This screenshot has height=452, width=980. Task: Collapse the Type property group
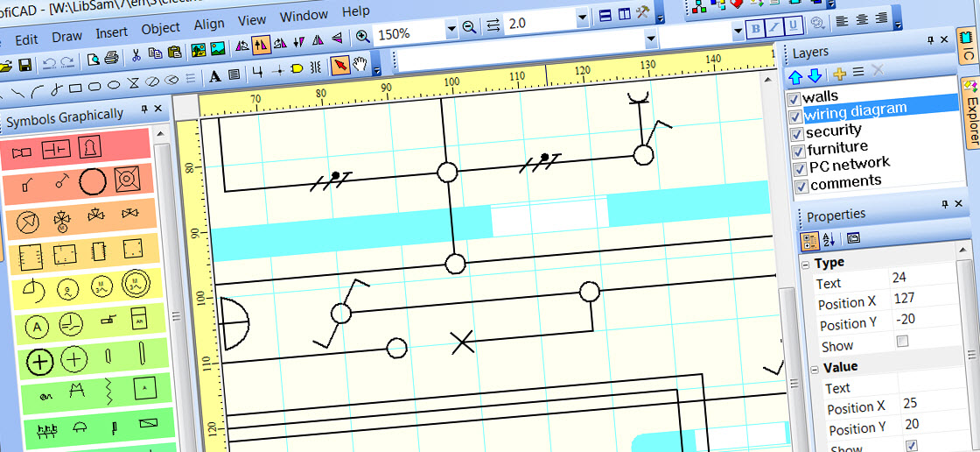tap(806, 265)
